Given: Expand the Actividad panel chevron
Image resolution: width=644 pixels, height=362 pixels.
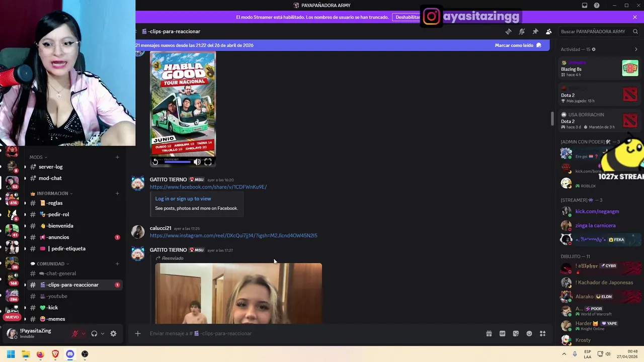Looking at the screenshot, I should coord(636,49).
